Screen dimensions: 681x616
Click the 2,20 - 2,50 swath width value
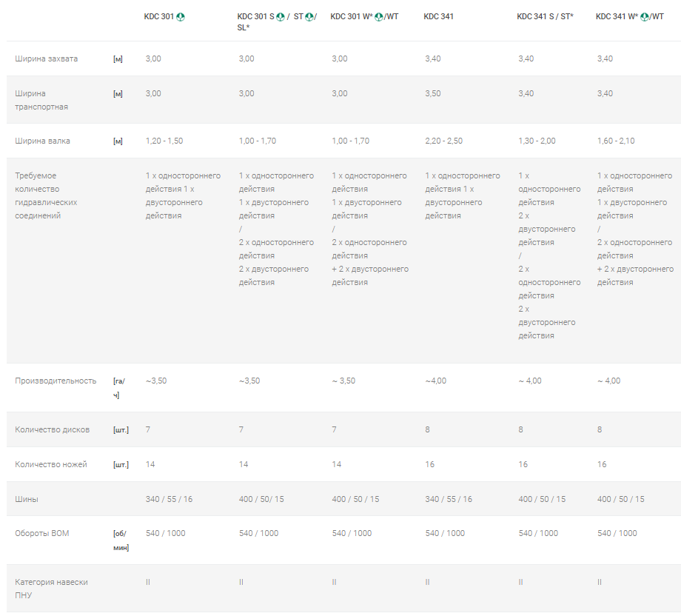click(443, 141)
